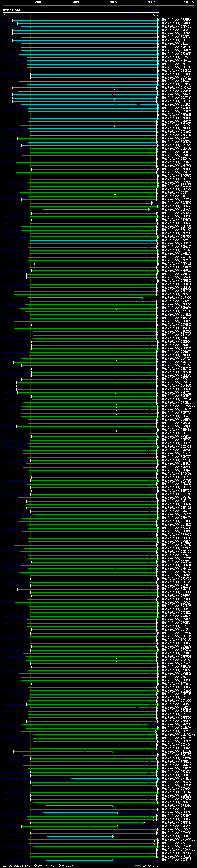
Task: Select the UniRef100_B9HGG1 label
Action: (x=176, y=223)
